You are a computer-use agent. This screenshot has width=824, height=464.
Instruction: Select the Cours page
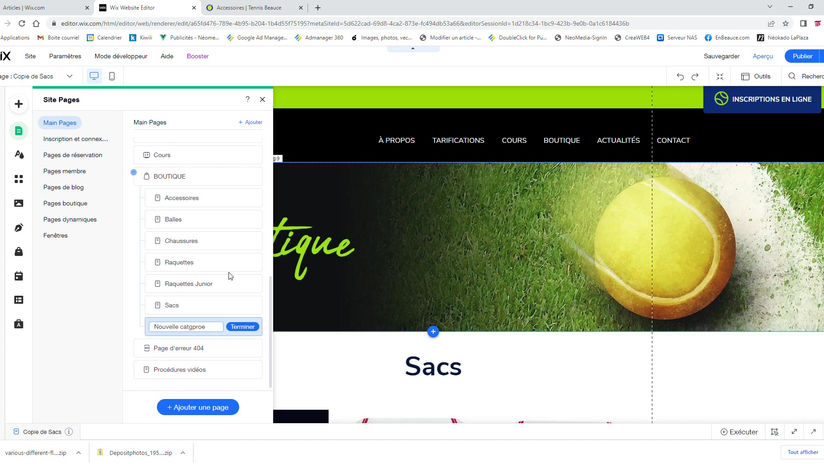coord(198,155)
